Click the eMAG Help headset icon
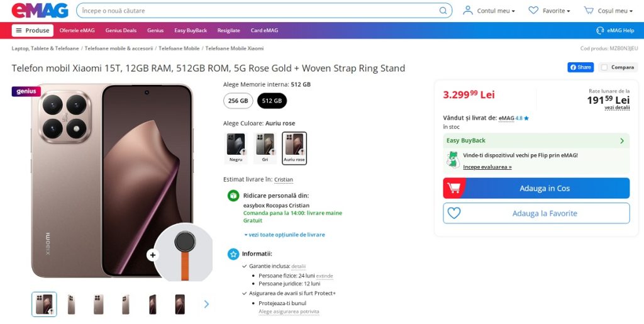644x324 pixels. point(600,30)
